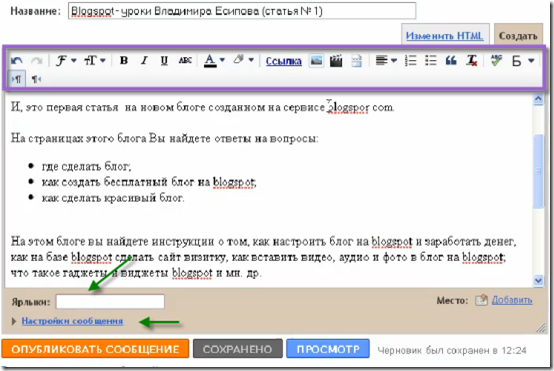Choose the text color
Screen dimensions: 554x371
210,61
